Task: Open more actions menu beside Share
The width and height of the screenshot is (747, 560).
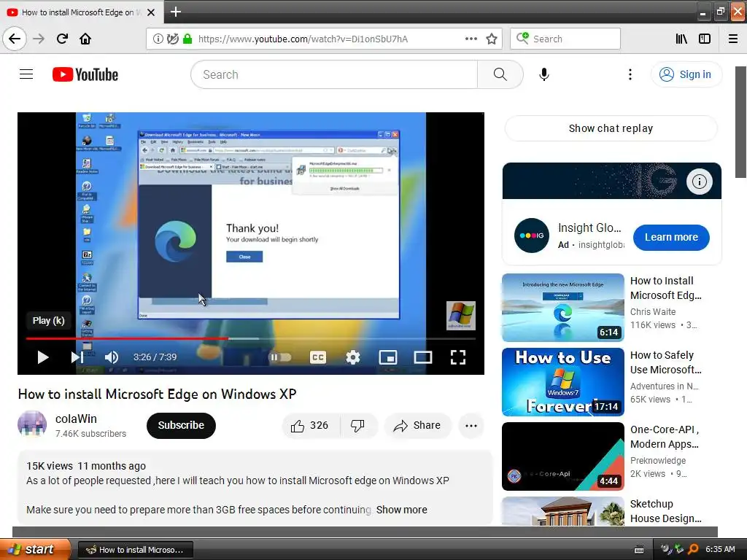Action: coord(471,426)
